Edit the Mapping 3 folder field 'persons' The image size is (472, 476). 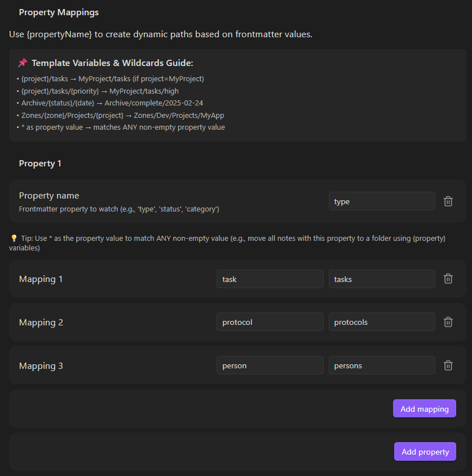click(x=382, y=365)
